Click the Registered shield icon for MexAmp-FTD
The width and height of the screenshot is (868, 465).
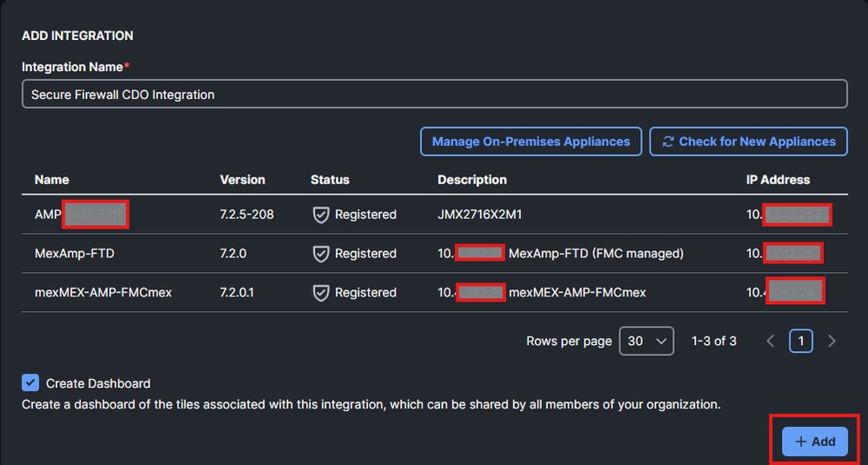pos(321,254)
